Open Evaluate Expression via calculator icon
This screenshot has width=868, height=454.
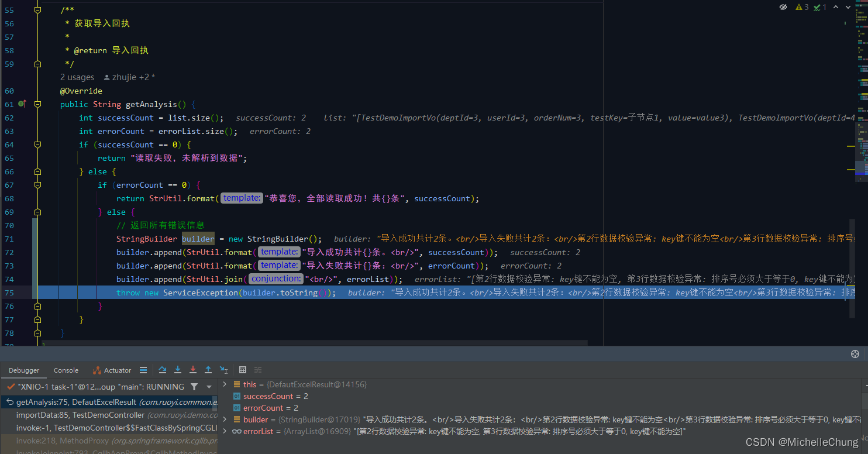(243, 369)
